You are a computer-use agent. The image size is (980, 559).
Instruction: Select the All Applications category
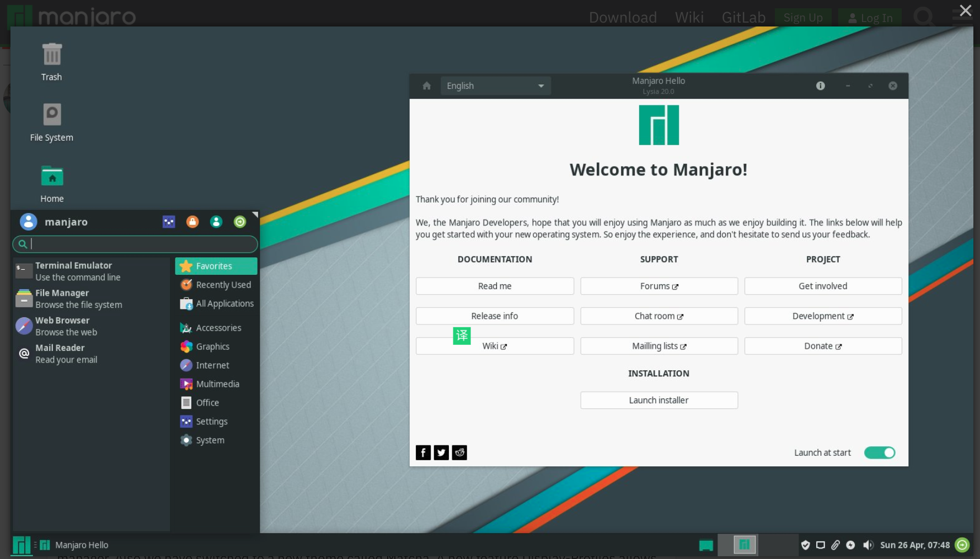point(216,304)
